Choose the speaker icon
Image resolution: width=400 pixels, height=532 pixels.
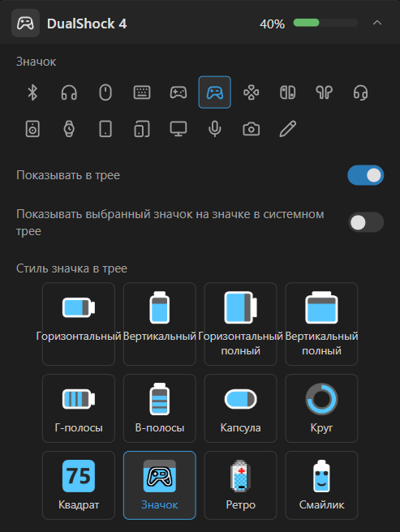click(x=32, y=129)
